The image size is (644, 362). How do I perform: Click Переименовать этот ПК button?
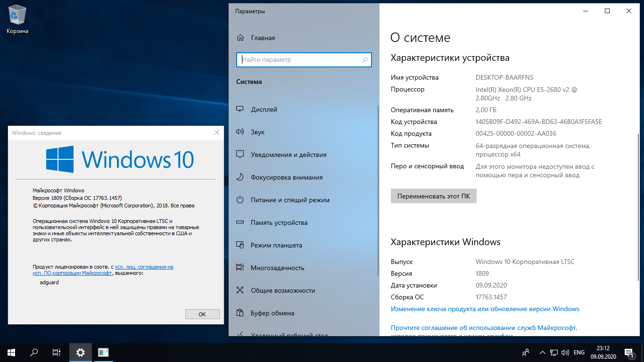pyautogui.click(x=434, y=196)
